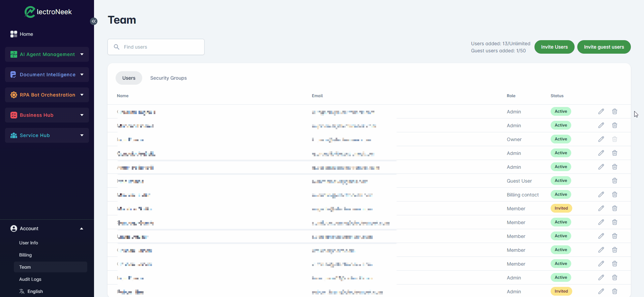
Task: Delete the last Invited Admin user
Action: (x=615, y=291)
